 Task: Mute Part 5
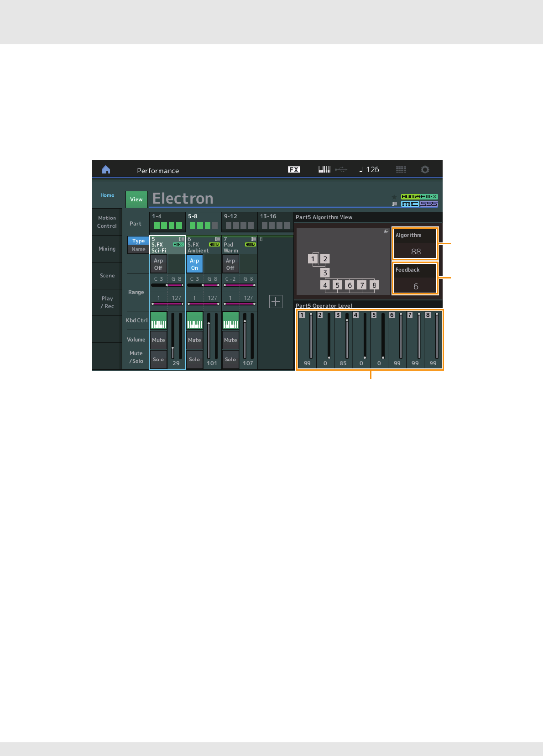click(x=158, y=340)
